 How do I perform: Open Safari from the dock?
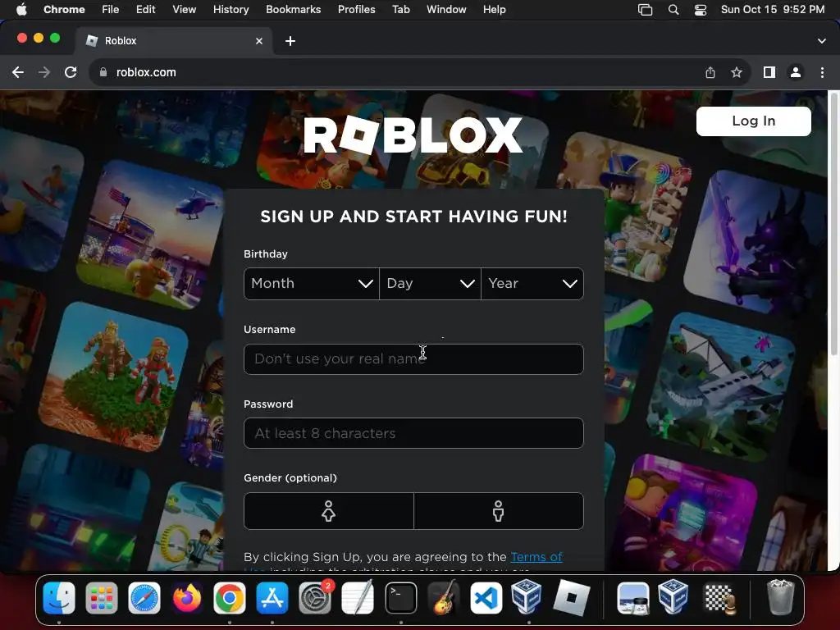click(x=144, y=598)
